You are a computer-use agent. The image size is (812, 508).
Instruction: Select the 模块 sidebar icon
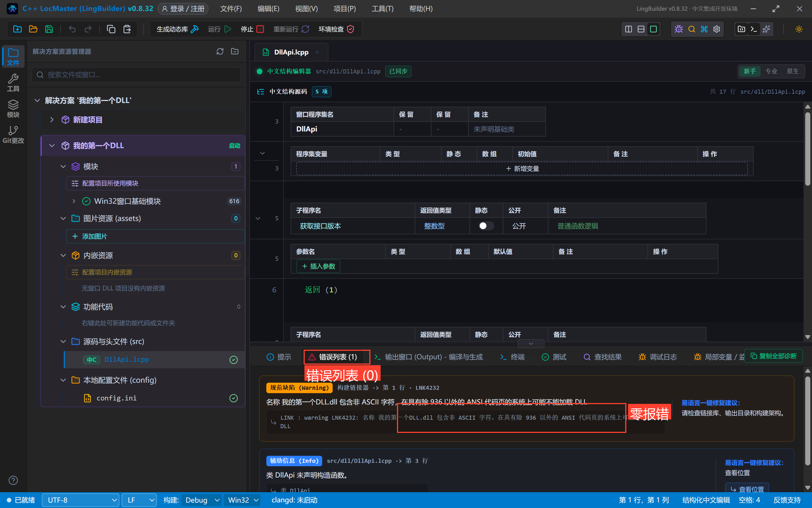(x=13, y=109)
